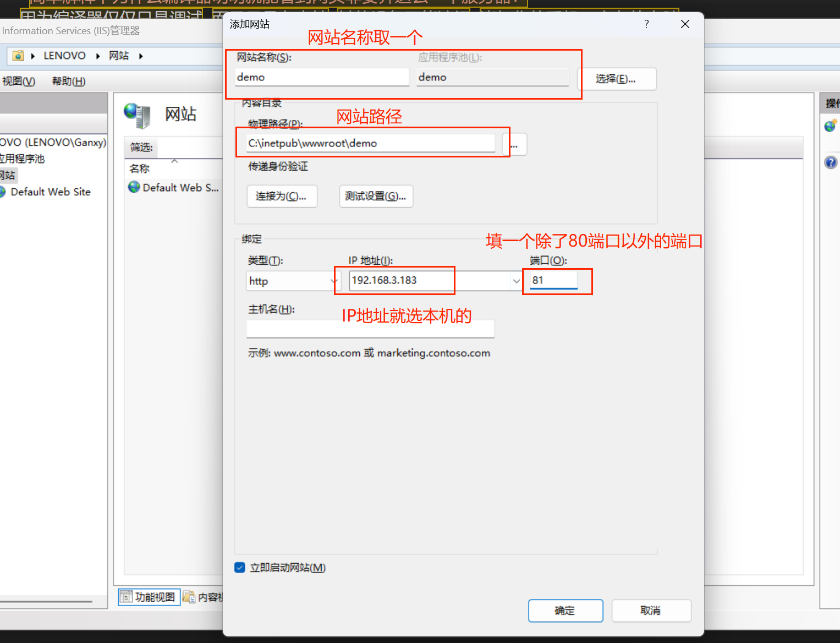Click the 物理路径 input field
The height and width of the screenshot is (643, 840).
(371, 143)
